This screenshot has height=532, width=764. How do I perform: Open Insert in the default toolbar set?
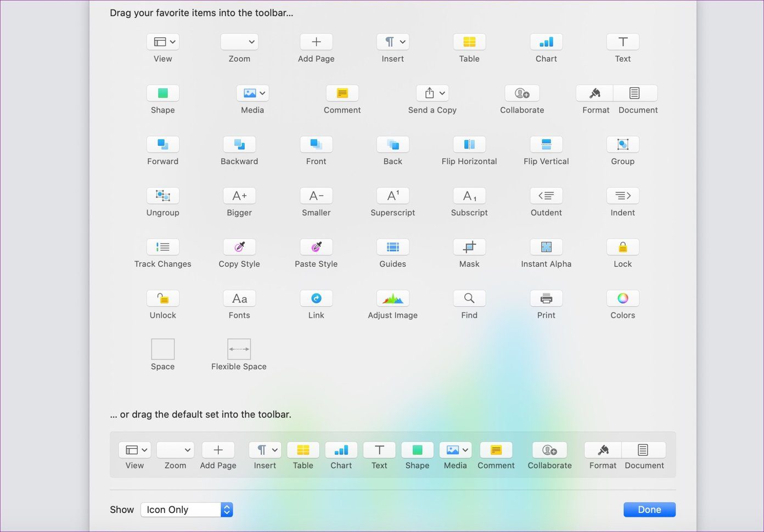(x=265, y=450)
